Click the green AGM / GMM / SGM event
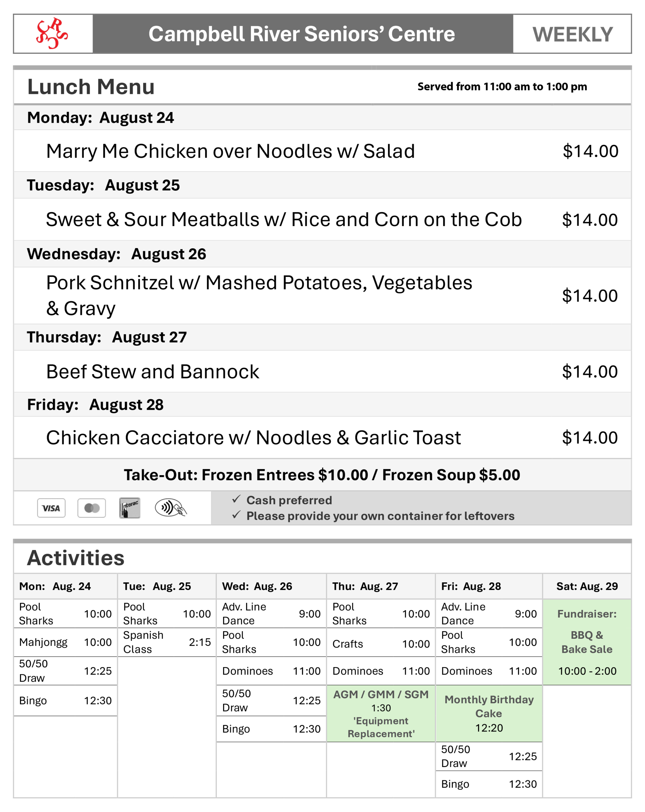645x812 pixels. [381, 714]
